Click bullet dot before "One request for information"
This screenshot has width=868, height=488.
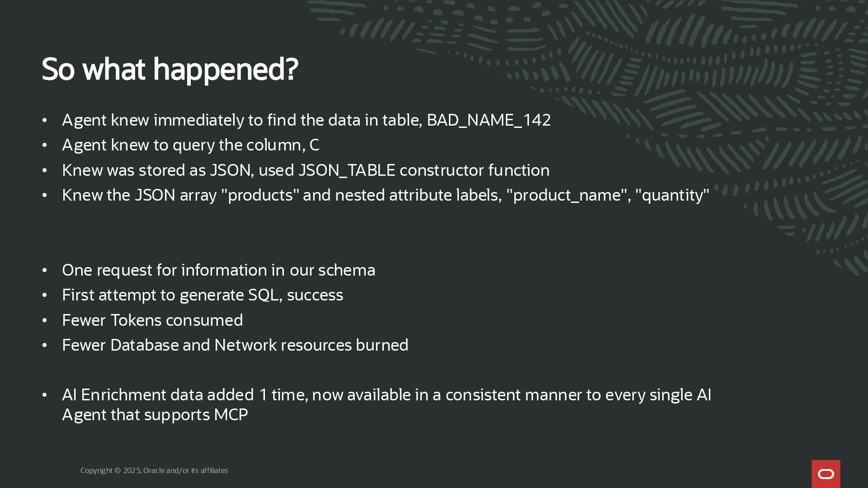(x=44, y=270)
